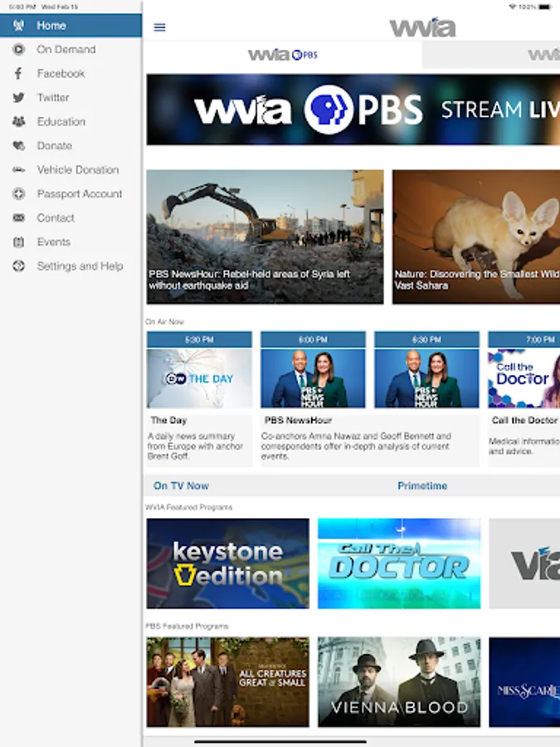Tap NewsHour co-anchors description text
Image resolution: width=560 pixels, height=747 pixels.
pyautogui.click(x=356, y=446)
